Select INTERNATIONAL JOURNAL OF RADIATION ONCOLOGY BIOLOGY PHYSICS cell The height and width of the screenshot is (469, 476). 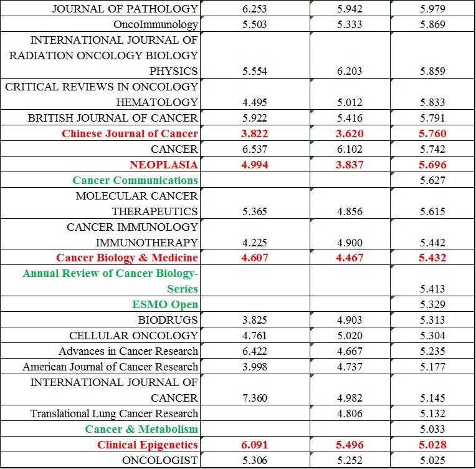(x=100, y=55)
